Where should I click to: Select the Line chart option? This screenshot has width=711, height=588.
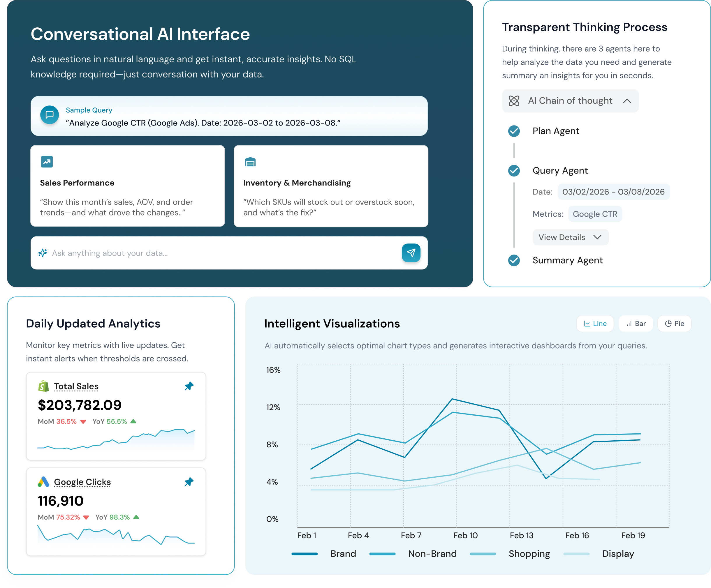coord(595,324)
